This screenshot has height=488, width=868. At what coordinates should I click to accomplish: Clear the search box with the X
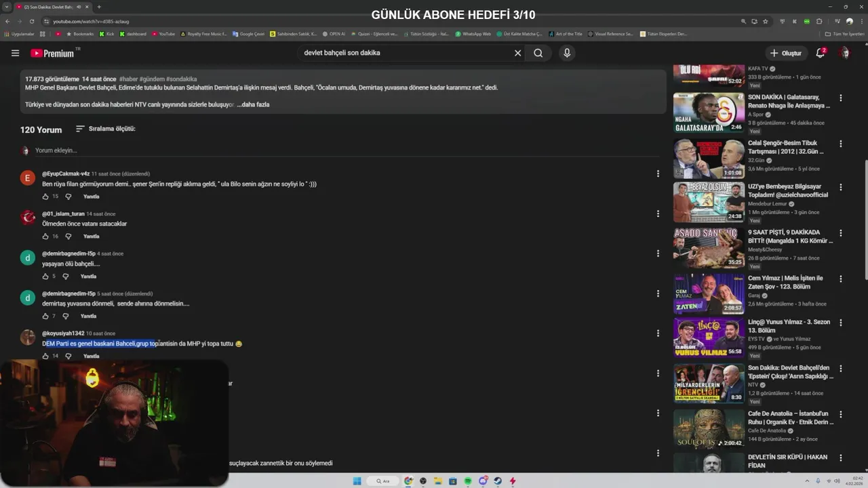pyautogui.click(x=517, y=53)
